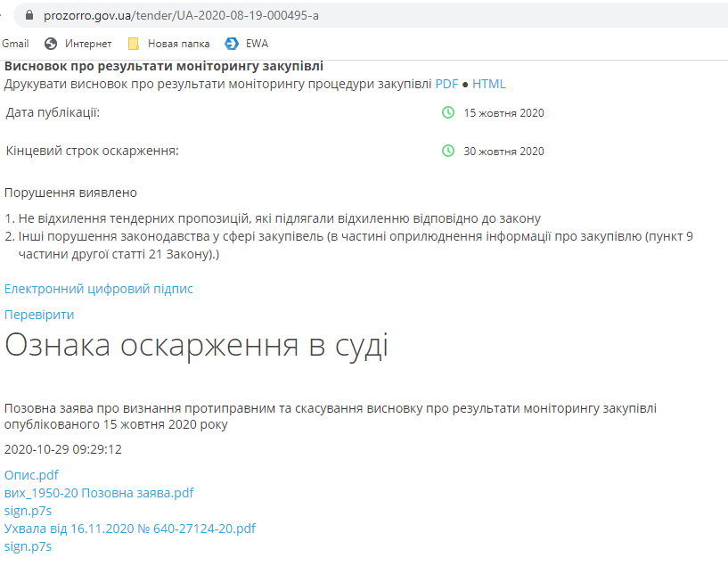
Task: Open вих_1950-20 Позовна заява.pdf
Action: (x=98, y=493)
